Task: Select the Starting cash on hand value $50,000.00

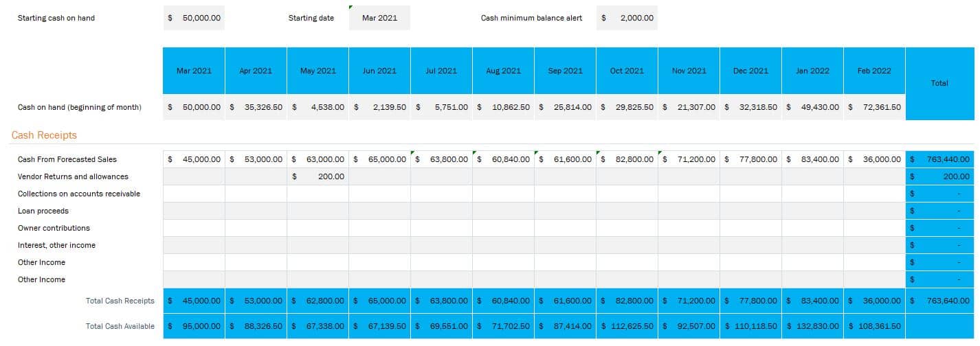Action: point(194,18)
